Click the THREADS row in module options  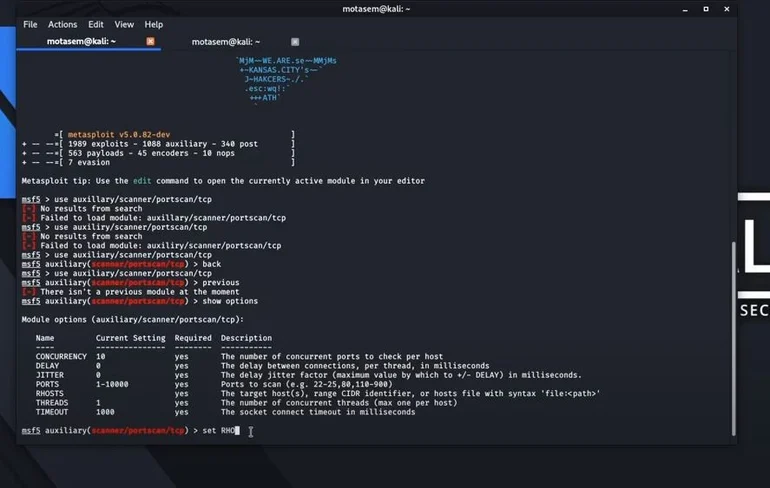[x=54, y=402]
